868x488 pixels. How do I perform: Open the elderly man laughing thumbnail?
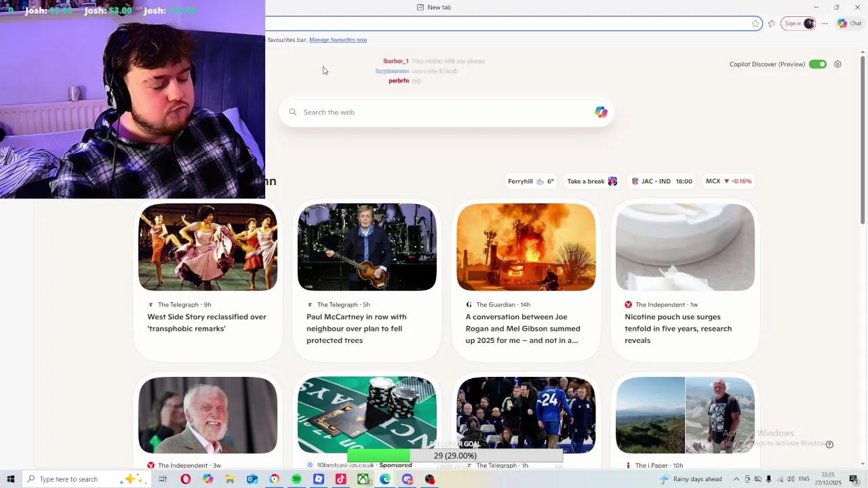point(208,415)
